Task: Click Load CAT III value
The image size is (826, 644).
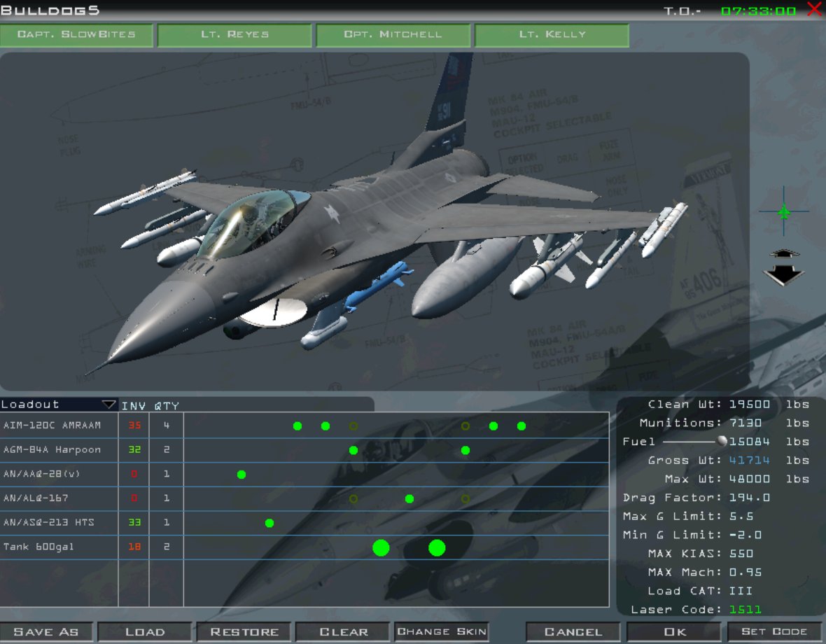Action: pos(741,591)
